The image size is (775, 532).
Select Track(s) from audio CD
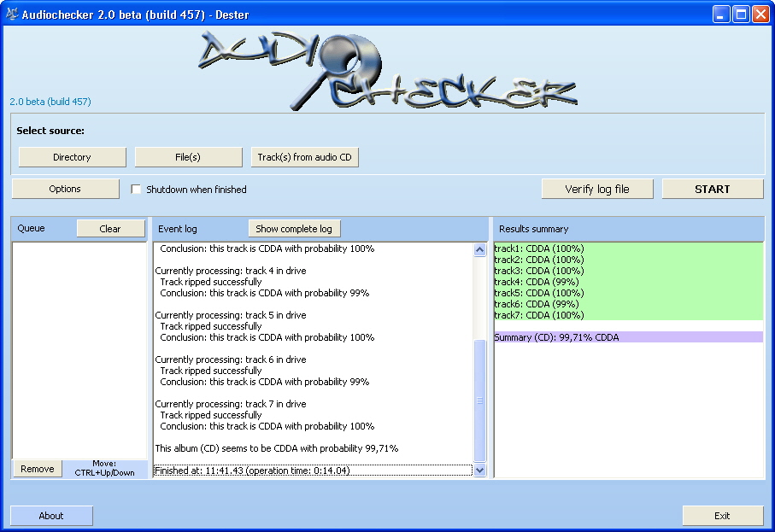(x=304, y=157)
